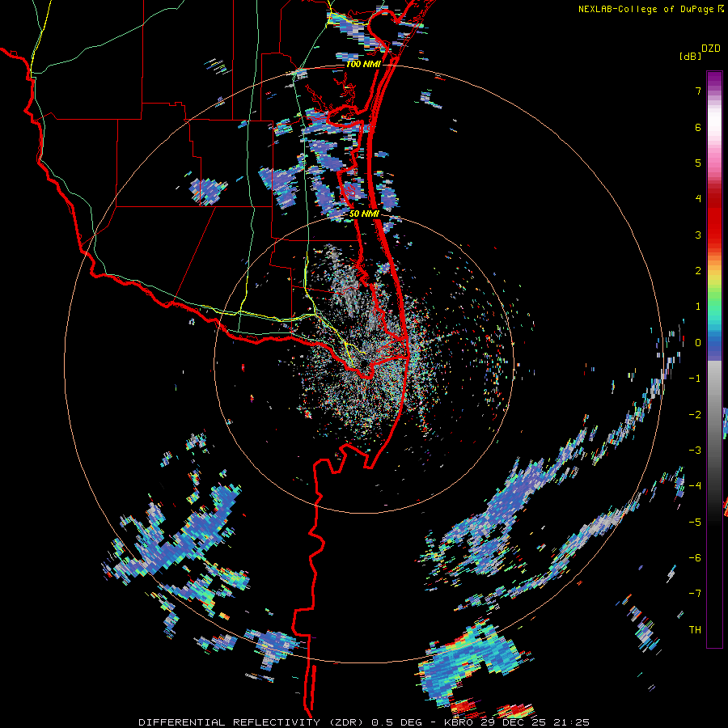Screen dimensions: 728x728
Task: Click the DZD legend title
Action: tap(711, 49)
